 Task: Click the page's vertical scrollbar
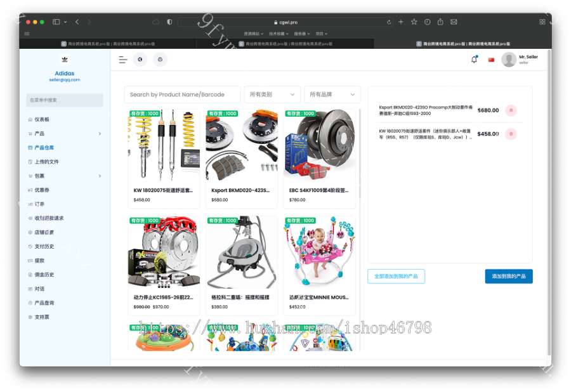(x=549, y=204)
